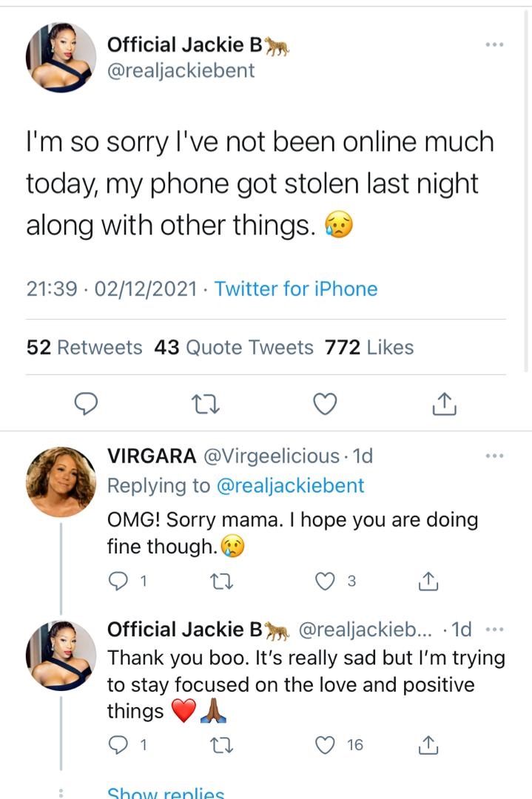This screenshot has width=532, height=799.
Task: Like VIRGARA's reply with 3 likes
Action: (326, 581)
